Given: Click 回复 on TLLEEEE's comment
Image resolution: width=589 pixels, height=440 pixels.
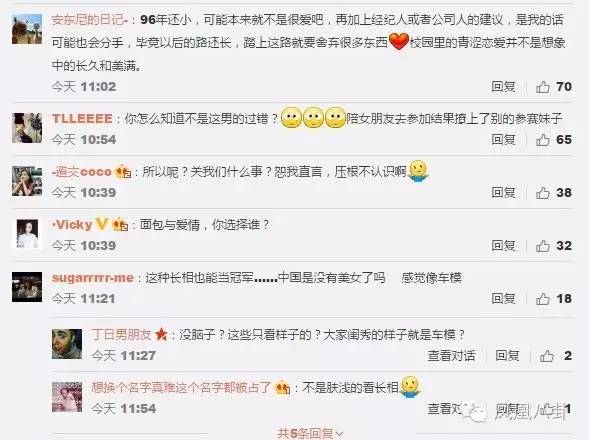Looking at the screenshot, I should (x=503, y=140).
